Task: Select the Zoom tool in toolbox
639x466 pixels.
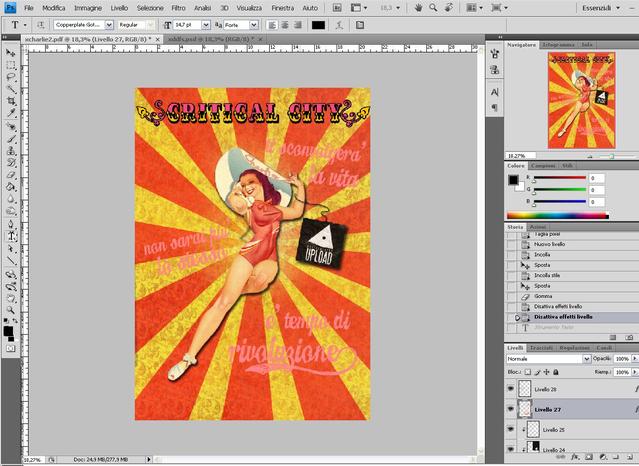Action: tap(11, 310)
